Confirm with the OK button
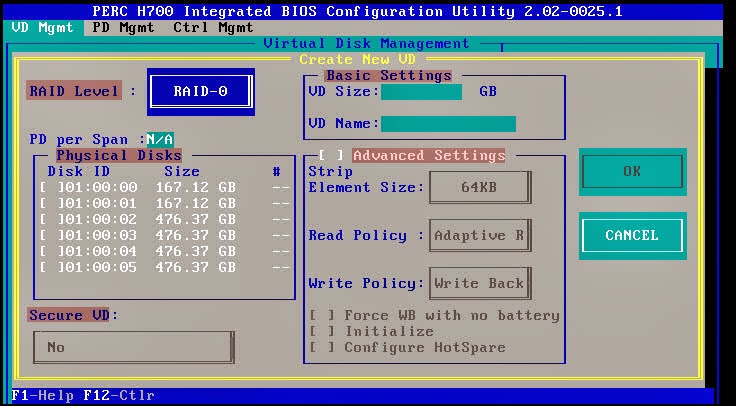Image resolution: width=736 pixels, height=406 pixels. [x=632, y=172]
